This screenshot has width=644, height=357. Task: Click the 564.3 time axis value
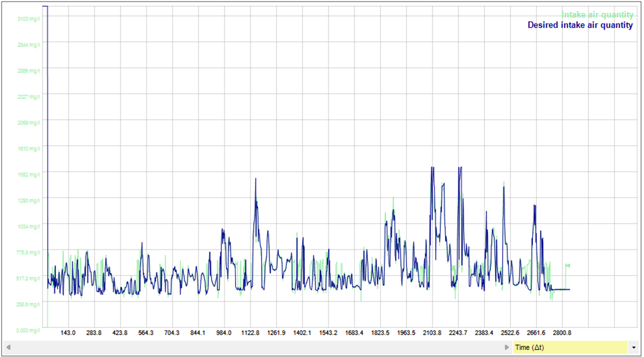pos(146,333)
